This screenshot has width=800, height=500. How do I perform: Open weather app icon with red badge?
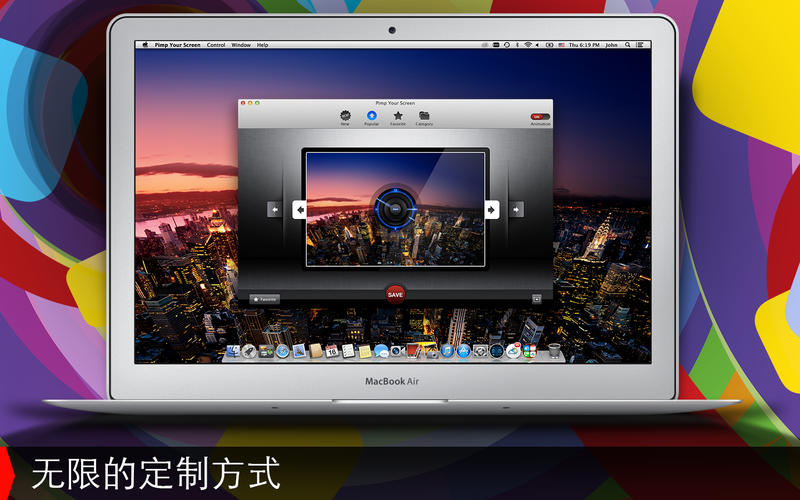click(x=514, y=351)
